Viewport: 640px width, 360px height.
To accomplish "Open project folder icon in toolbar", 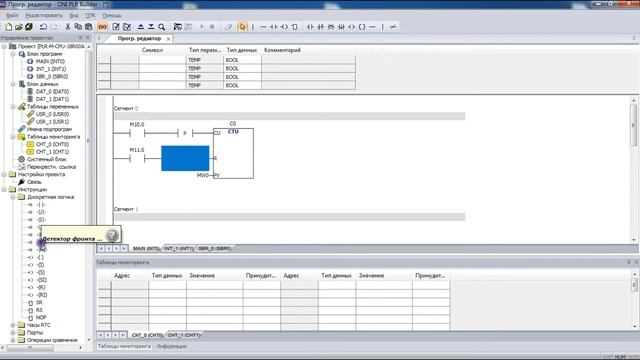I will (19, 27).
